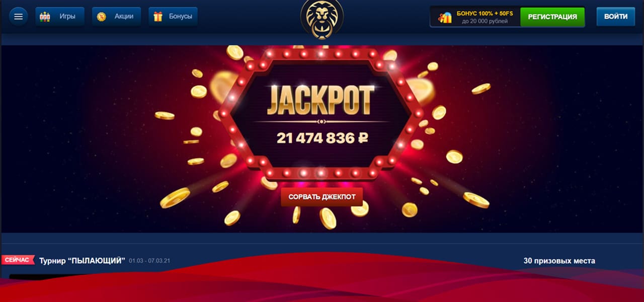
Task: Click the ruble sign after the jackpot amount
Action: coord(362,137)
